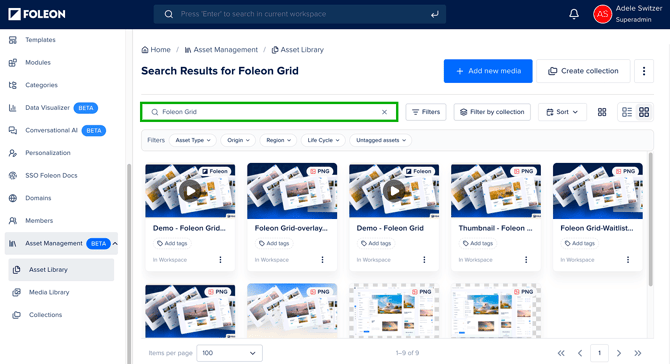Play the Demo - Foleon Grid... first video
Screen dimensions: 670x364
coord(190,191)
